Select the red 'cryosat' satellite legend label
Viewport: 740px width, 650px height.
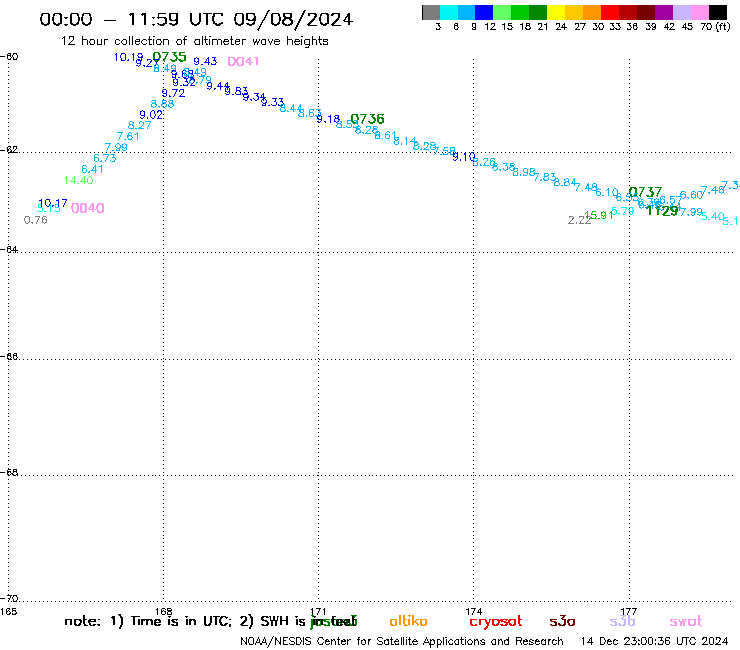[496, 622]
